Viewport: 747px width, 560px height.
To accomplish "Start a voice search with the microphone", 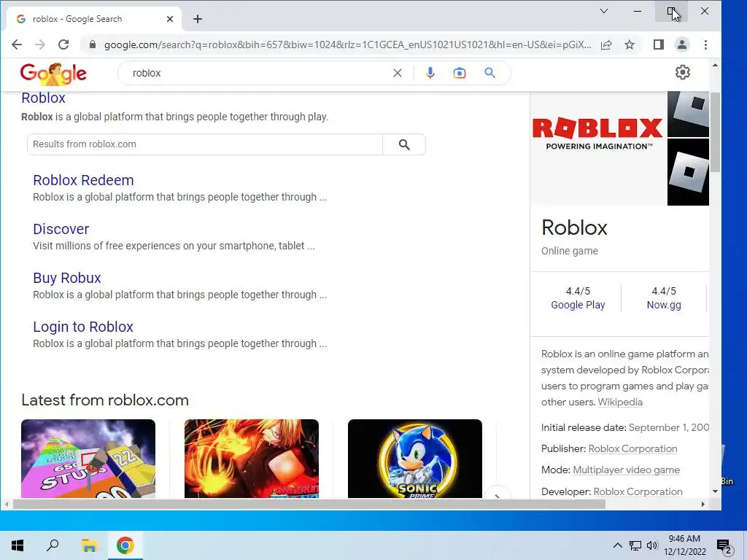I will pyautogui.click(x=430, y=73).
